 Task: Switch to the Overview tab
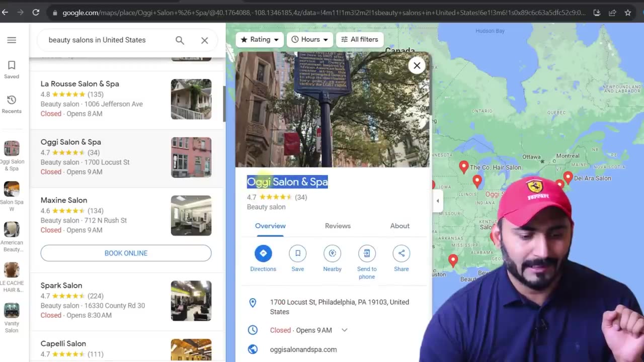click(x=270, y=226)
